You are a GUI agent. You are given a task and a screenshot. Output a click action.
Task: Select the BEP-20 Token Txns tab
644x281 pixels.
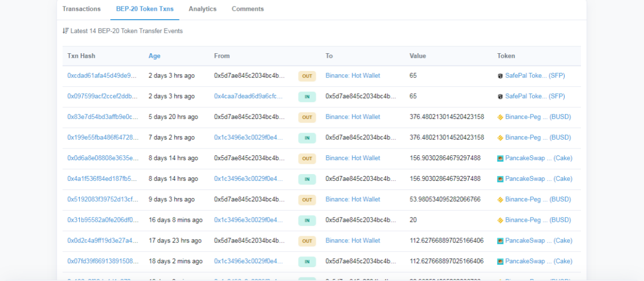145,9
